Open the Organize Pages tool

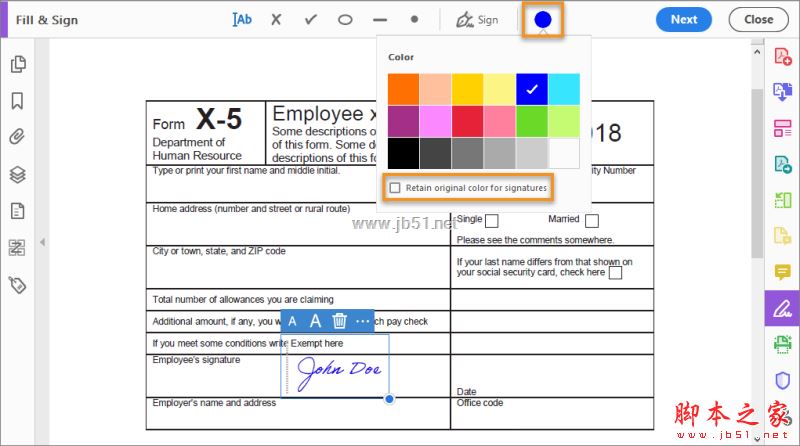pos(783,128)
